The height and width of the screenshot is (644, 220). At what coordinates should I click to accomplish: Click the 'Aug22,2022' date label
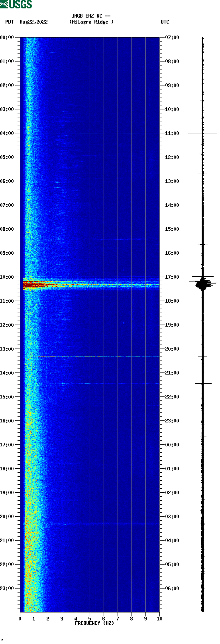tap(33, 22)
